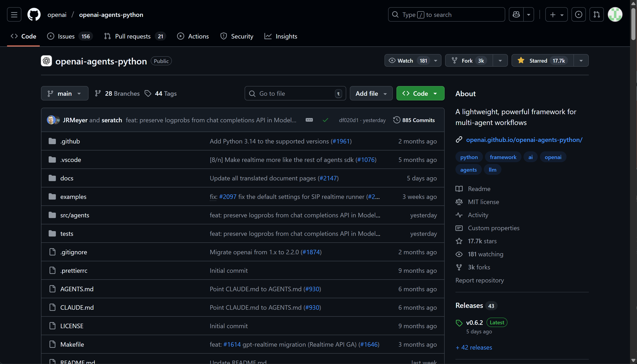
Task: Focus the Type / to search box
Action: pyautogui.click(x=446, y=14)
